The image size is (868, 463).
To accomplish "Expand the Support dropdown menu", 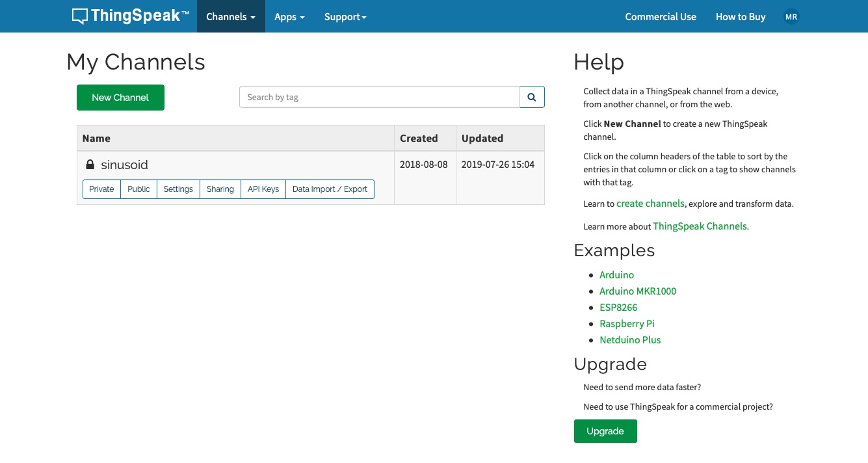I will point(345,17).
